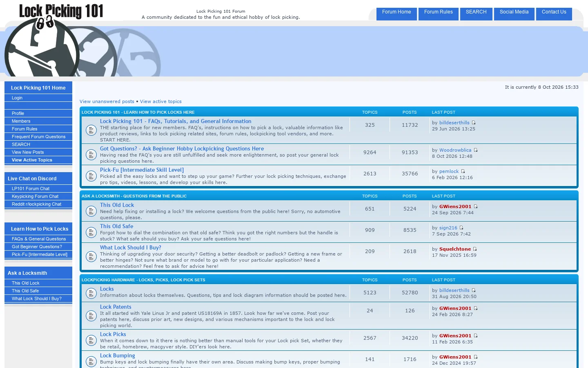Viewport: 588px width, 368px height.
Task: Click FAQs & General Questions in sidebar
Action: tap(38, 239)
